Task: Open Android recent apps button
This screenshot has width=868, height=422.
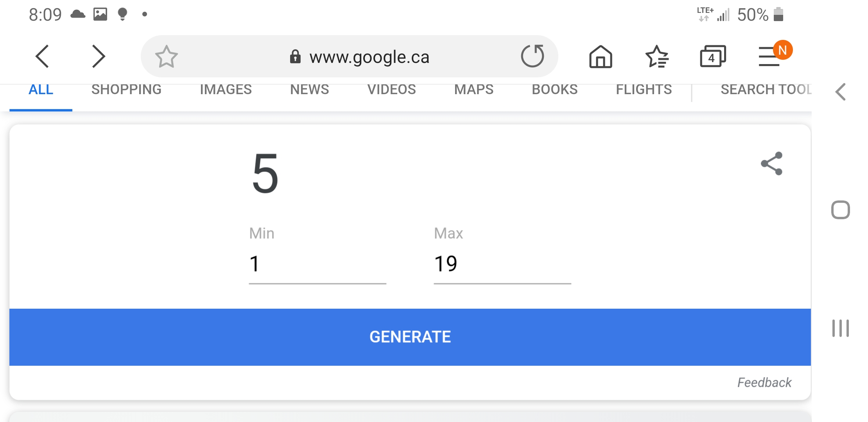Action: click(840, 328)
